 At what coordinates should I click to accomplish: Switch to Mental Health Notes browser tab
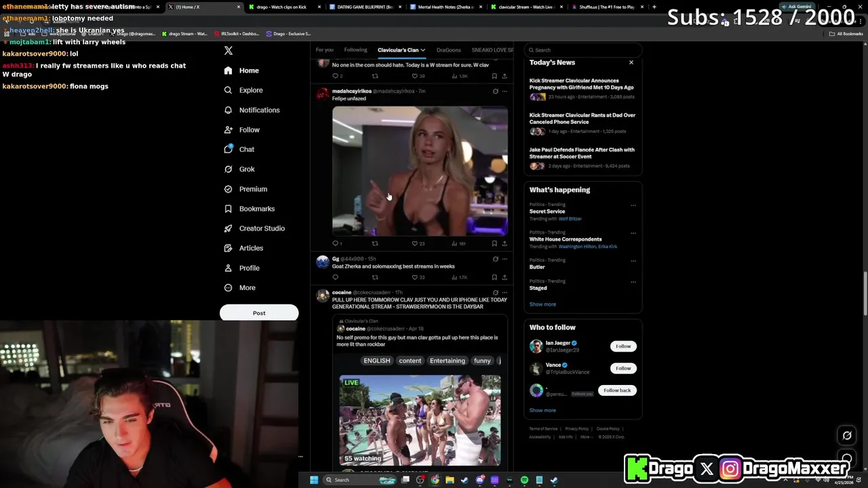coord(446,7)
